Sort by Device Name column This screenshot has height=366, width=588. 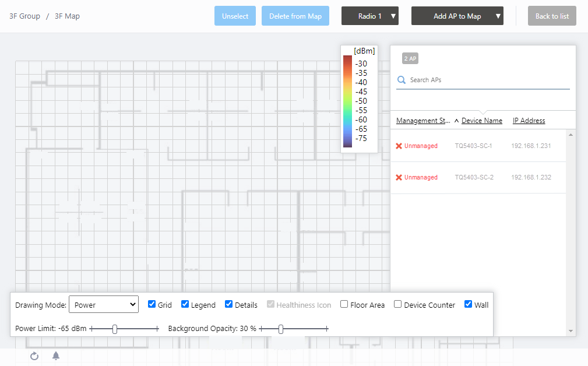(x=481, y=121)
